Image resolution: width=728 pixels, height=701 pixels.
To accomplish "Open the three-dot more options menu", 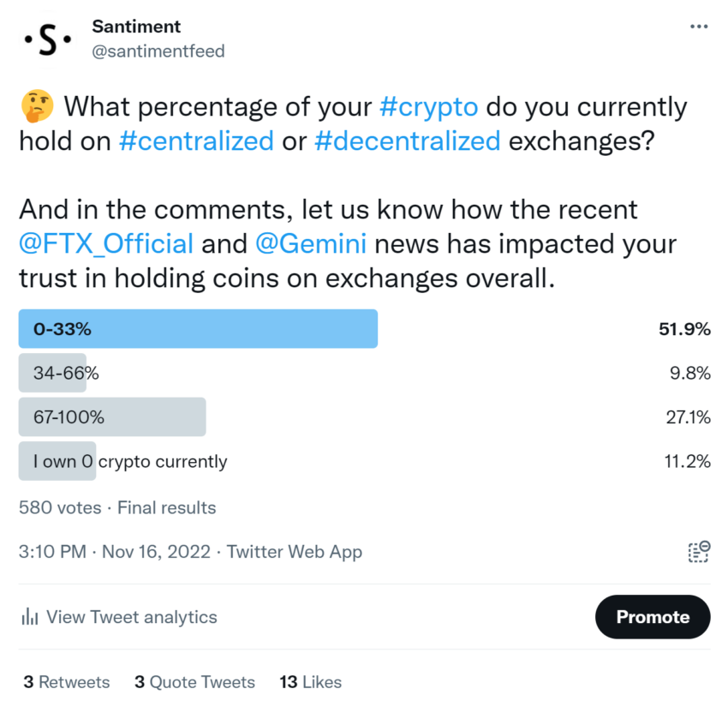I will [x=699, y=27].
